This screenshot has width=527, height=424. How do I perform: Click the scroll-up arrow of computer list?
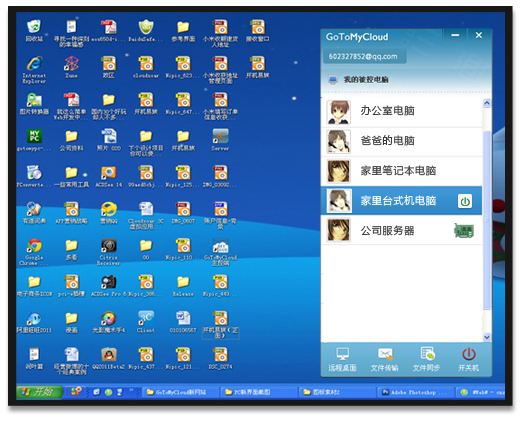[x=487, y=103]
